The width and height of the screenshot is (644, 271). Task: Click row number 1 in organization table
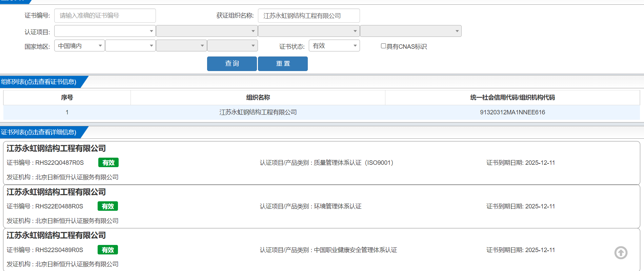tap(67, 112)
